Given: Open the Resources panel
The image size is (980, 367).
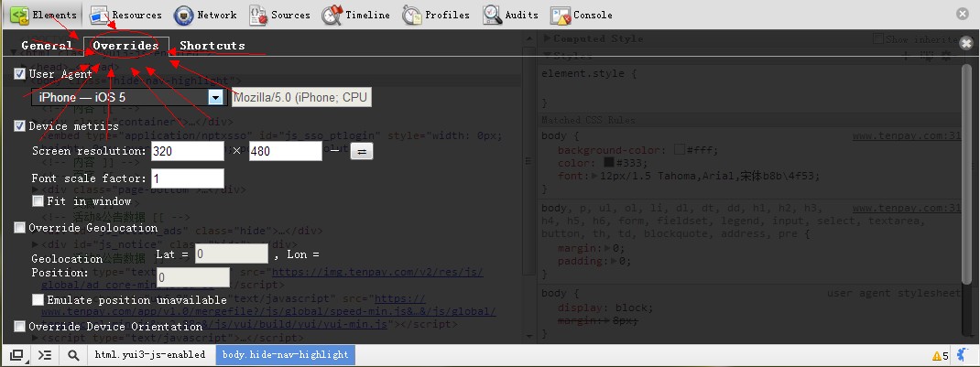Looking at the screenshot, I should coord(125,15).
